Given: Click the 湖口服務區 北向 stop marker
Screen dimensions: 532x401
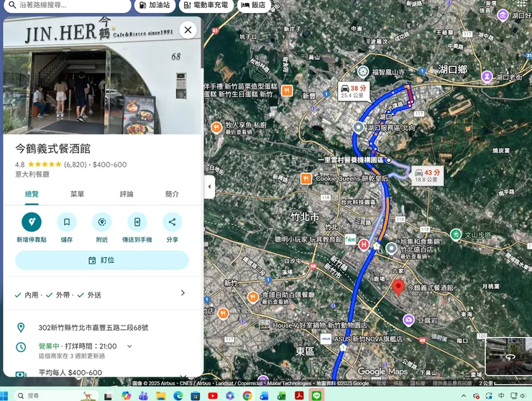Looking at the screenshot, I should 358,128.
